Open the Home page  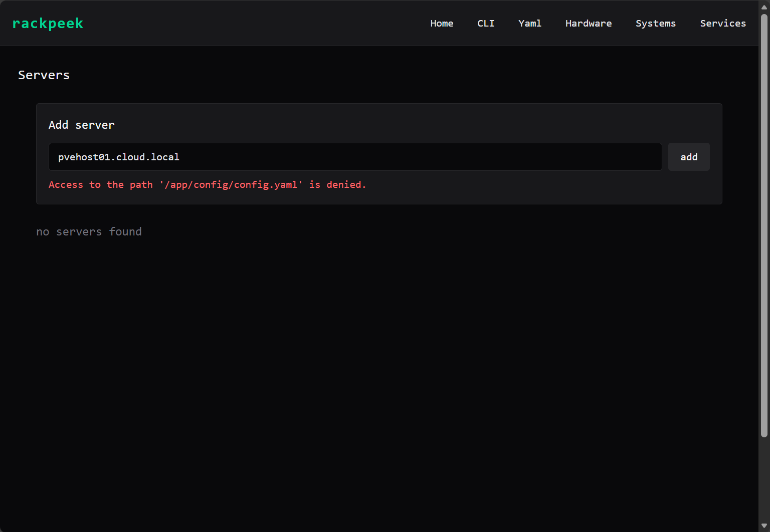point(442,24)
